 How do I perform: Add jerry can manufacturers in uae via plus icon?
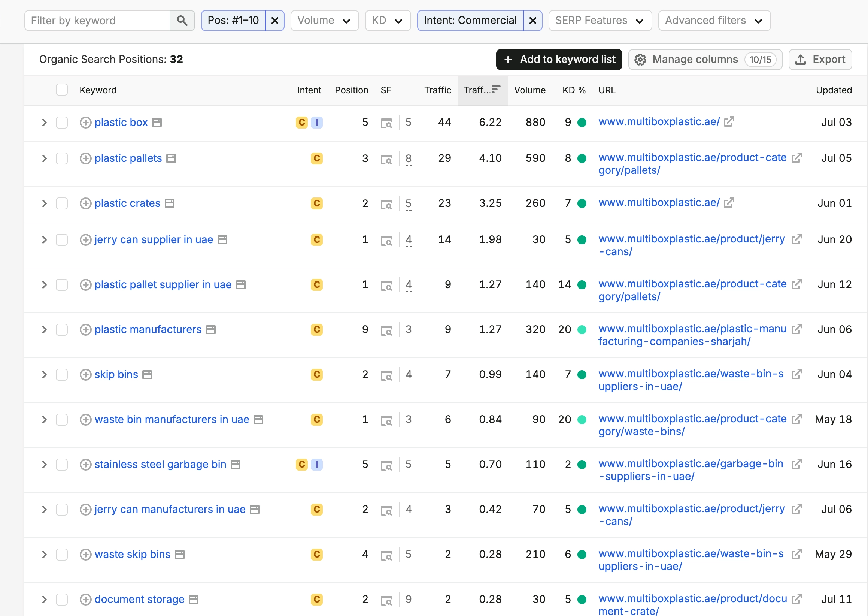[86, 510]
